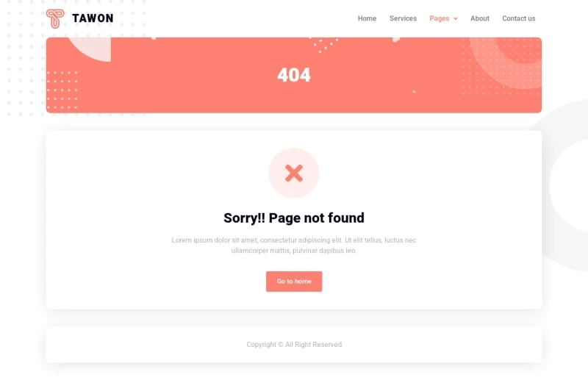588x380 pixels.
Task: Open the Pages menu
Action: click(439, 18)
